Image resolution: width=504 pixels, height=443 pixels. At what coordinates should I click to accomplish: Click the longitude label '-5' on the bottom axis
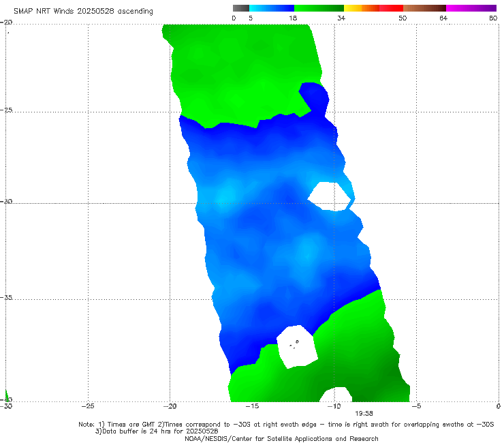point(416,406)
